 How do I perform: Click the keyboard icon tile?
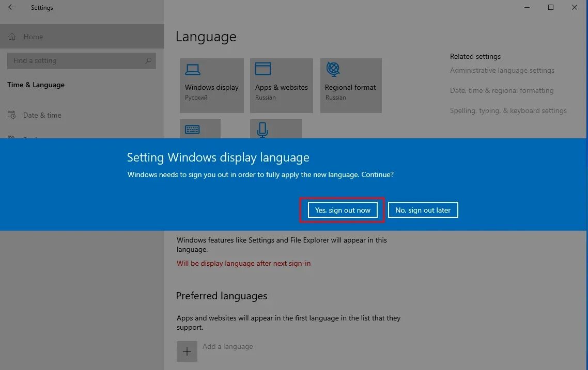(x=200, y=129)
